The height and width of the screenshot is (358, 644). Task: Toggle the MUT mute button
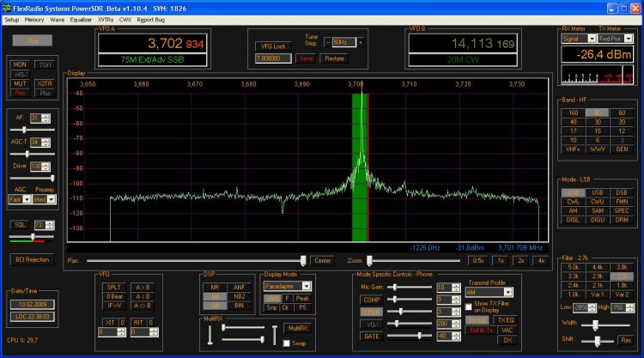pyautogui.click(x=20, y=83)
